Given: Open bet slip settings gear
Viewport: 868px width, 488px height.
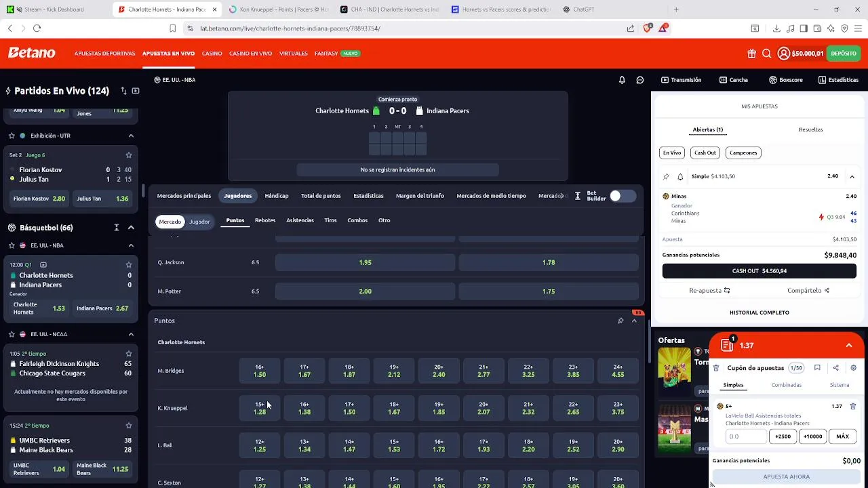Looking at the screenshot, I should pyautogui.click(x=853, y=368).
